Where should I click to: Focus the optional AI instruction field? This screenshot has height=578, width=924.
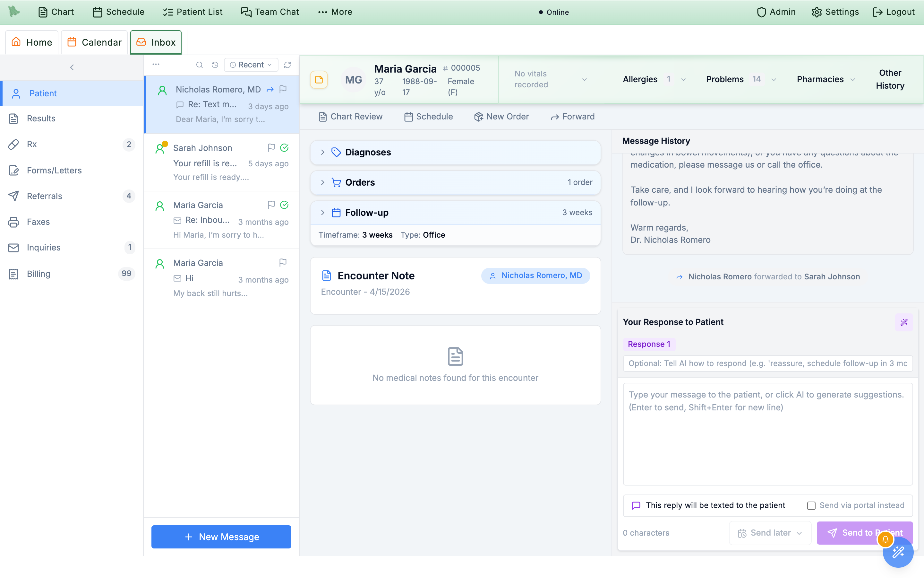tap(767, 363)
